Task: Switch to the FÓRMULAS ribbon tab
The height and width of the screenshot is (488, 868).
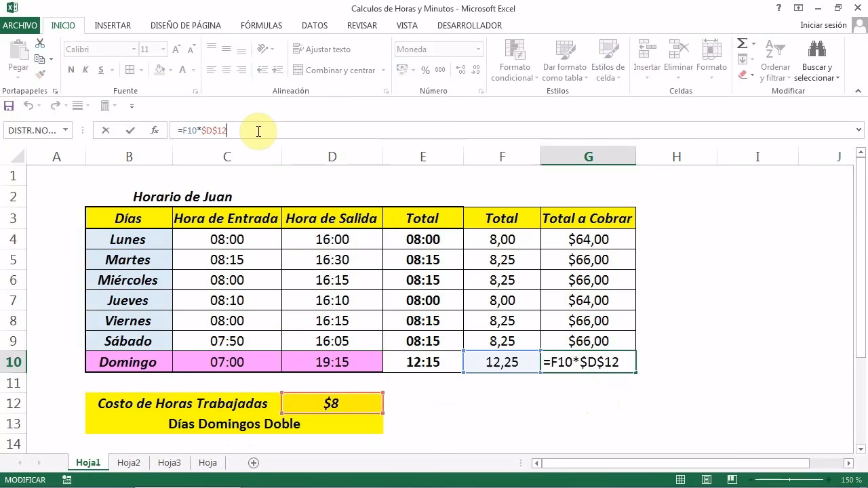Action: click(x=261, y=26)
